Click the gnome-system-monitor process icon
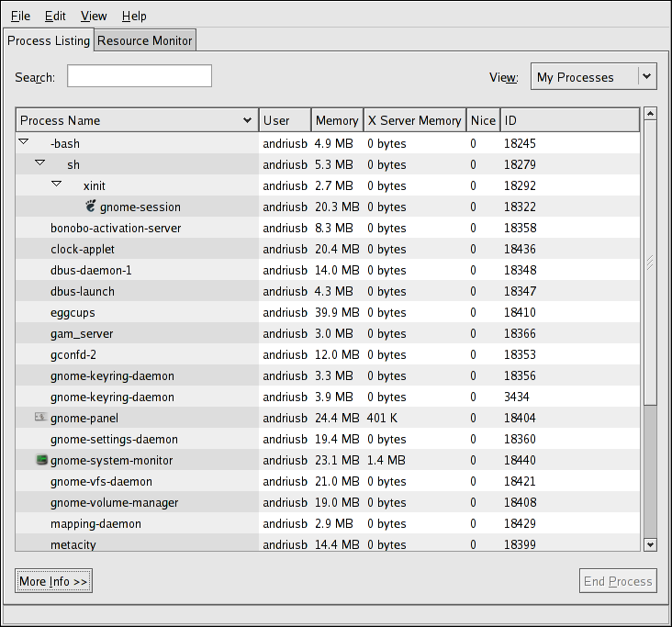 (x=40, y=460)
